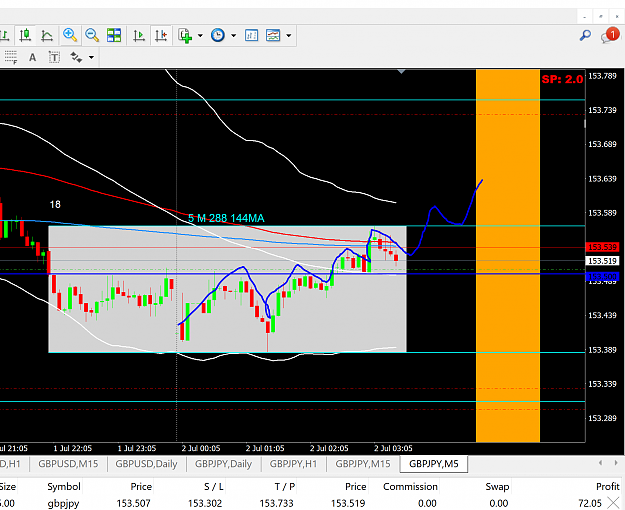625x510 pixels.
Task: Select the 'SP: 2.0' spread label
Action: [x=562, y=79]
